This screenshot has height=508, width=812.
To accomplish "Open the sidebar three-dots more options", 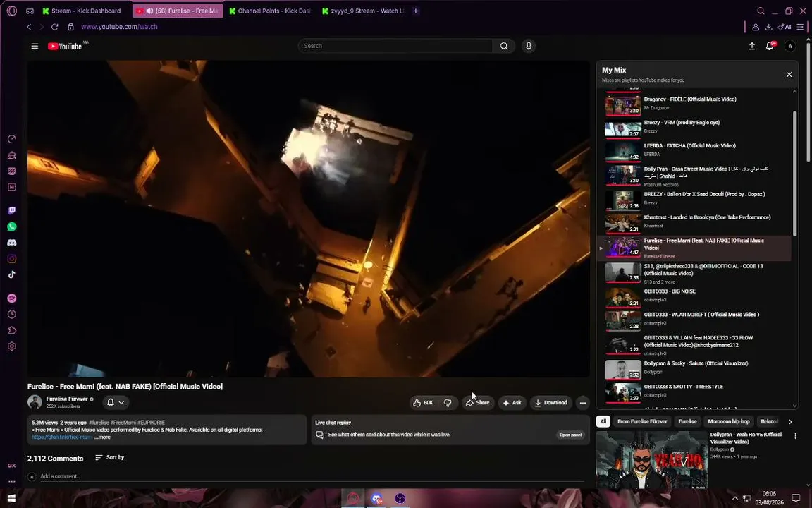I will click(12, 481).
